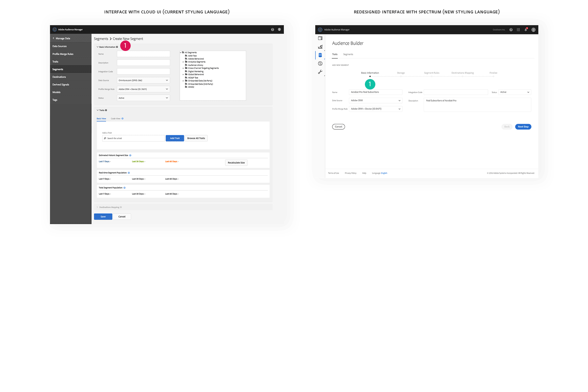This screenshot has height=392, width=588.
Task: Click the wrench tools icon in Spectrum sidebar
Action: click(320, 72)
